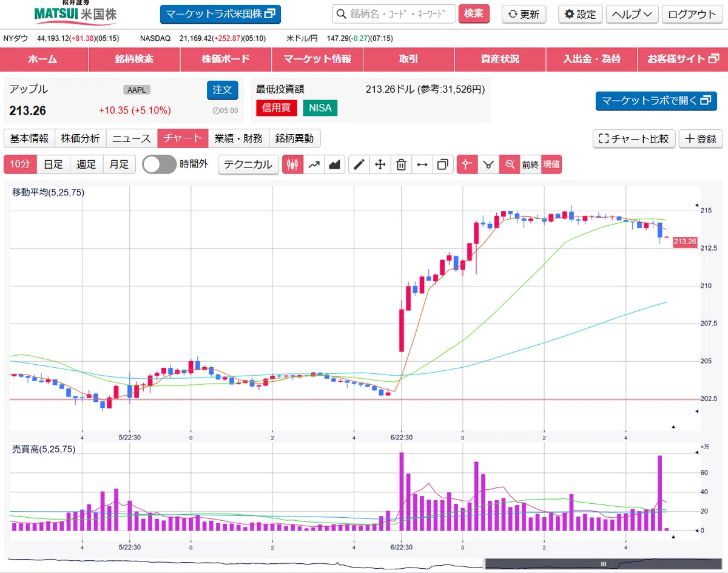Open the 入出金・為替 menu
Viewport: 728px width, 573px height.
point(591,59)
